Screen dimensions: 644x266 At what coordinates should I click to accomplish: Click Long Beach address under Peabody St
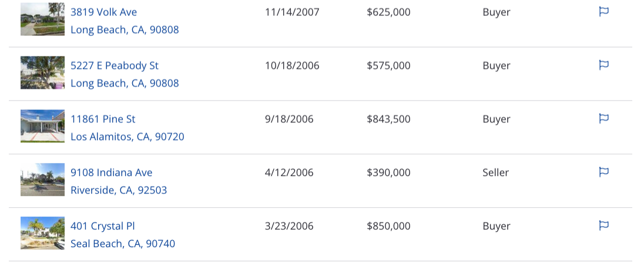coord(125,83)
